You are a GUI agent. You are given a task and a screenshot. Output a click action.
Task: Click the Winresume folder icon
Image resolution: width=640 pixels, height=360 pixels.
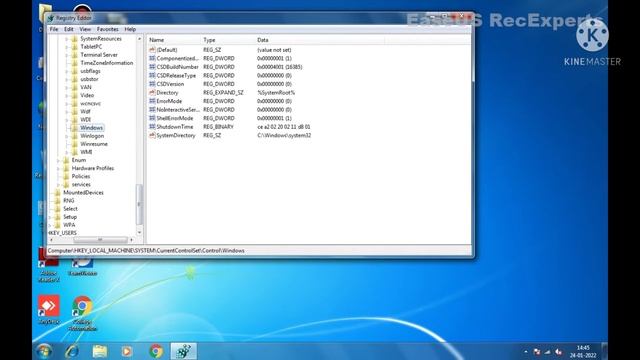(x=75, y=144)
